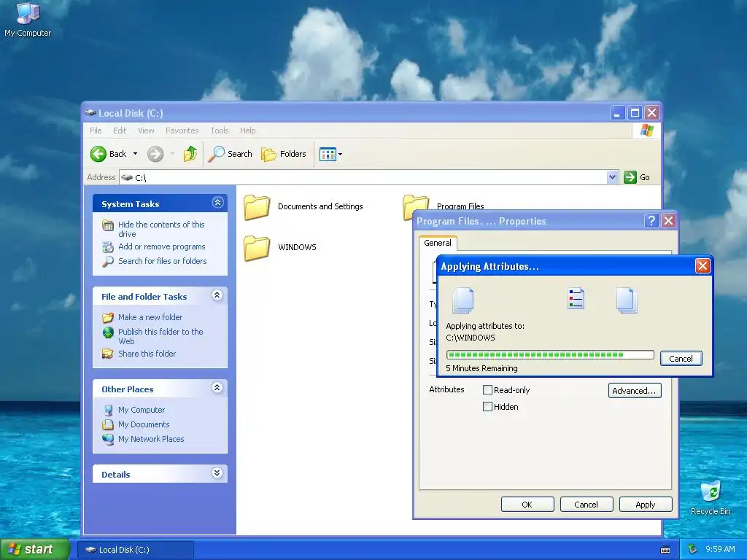Select the General tab in Properties

(438, 243)
